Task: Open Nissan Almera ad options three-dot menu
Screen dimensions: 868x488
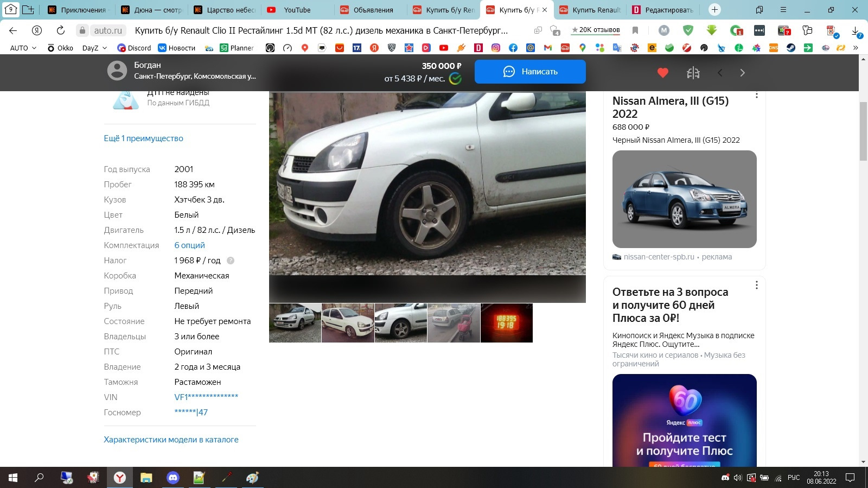Action: pyautogui.click(x=757, y=95)
